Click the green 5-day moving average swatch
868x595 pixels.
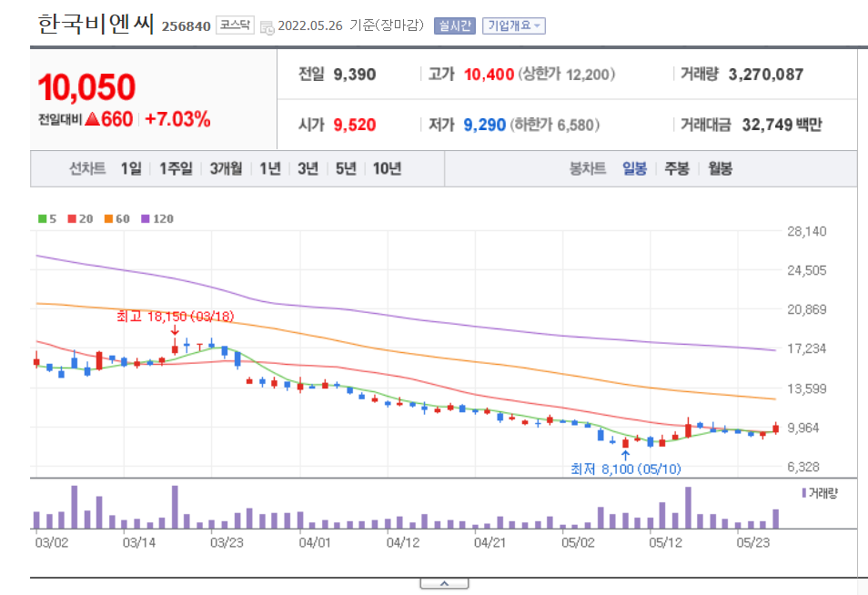click(x=42, y=218)
